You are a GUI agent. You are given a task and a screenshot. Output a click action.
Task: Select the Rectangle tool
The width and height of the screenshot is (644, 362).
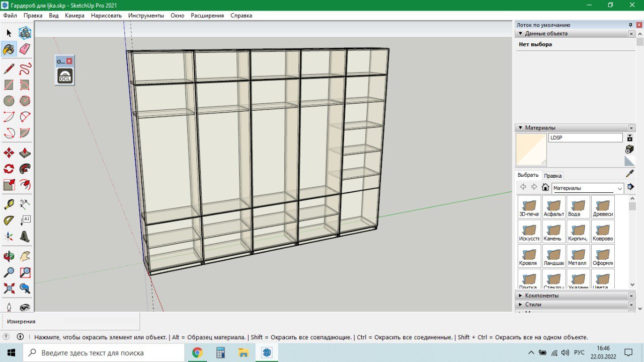tap(9, 85)
